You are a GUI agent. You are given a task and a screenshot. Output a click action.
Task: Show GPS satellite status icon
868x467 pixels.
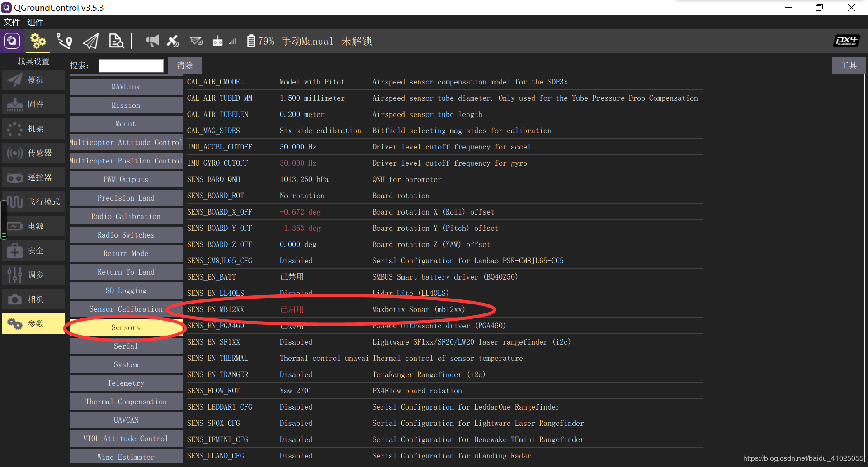point(173,41)
